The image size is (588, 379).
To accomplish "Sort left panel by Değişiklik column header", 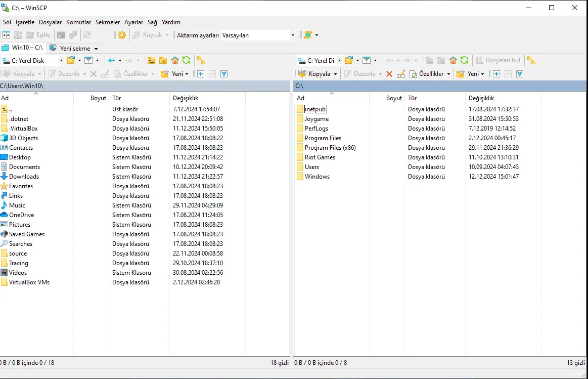I will coord(207,98).
